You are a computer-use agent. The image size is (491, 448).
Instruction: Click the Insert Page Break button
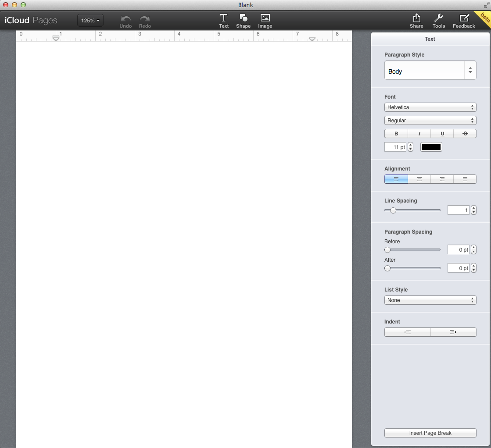point(430,433)
